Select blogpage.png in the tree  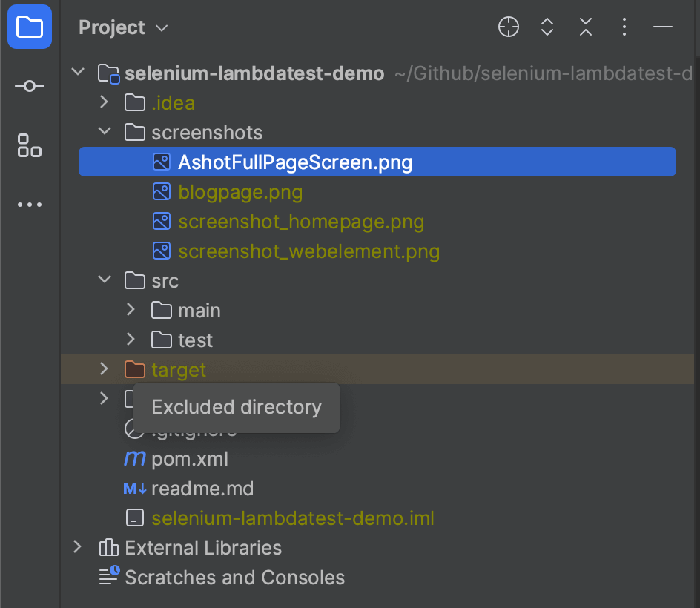[240, 192]
